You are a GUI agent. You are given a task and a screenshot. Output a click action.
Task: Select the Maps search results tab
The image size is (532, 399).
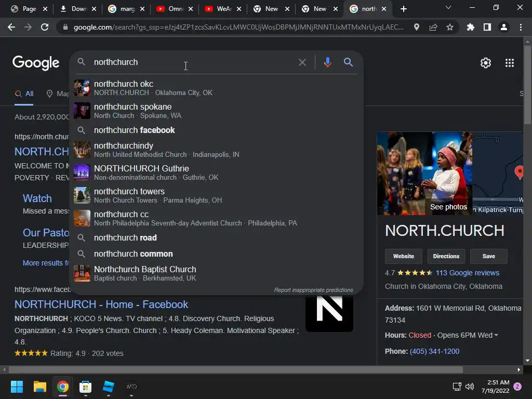(x=58, y=94)
